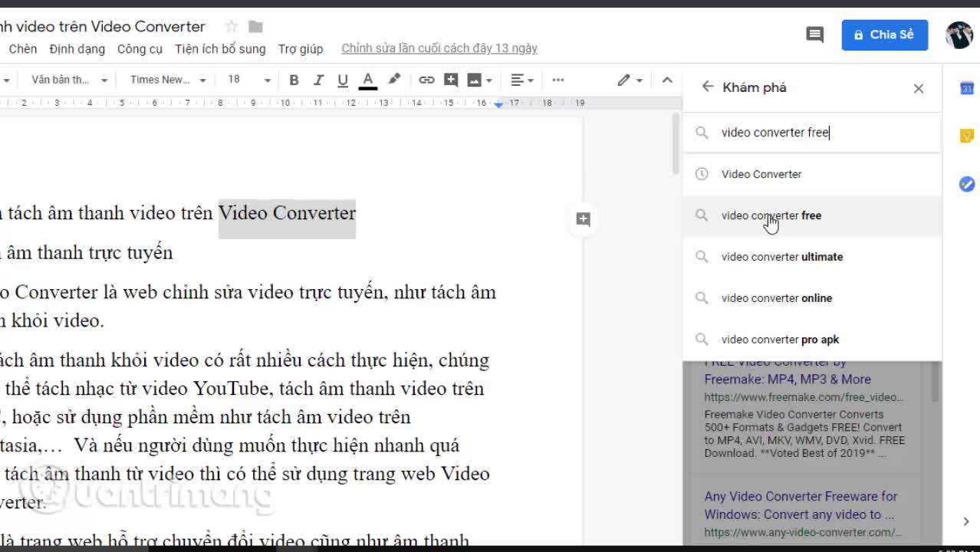Toggle underline formatting
The height and width of the screenshot is (552, 980).
pos(343,80)
